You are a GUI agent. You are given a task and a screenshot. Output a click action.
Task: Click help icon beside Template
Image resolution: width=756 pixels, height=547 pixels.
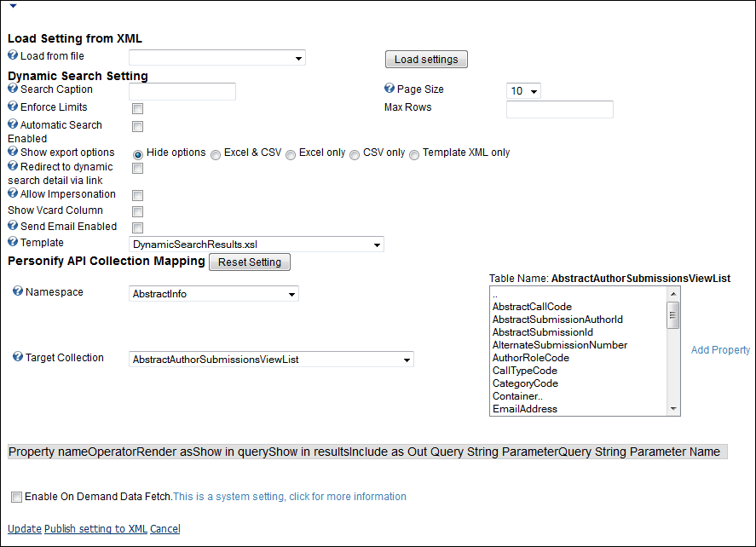coord(13,241)
